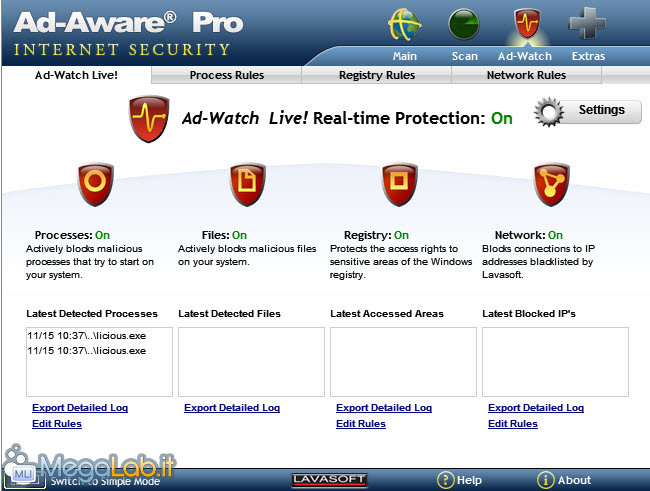This screenshot has height=491, width=650.
Task: Toggle the Network On status
Action: [555, 235]
